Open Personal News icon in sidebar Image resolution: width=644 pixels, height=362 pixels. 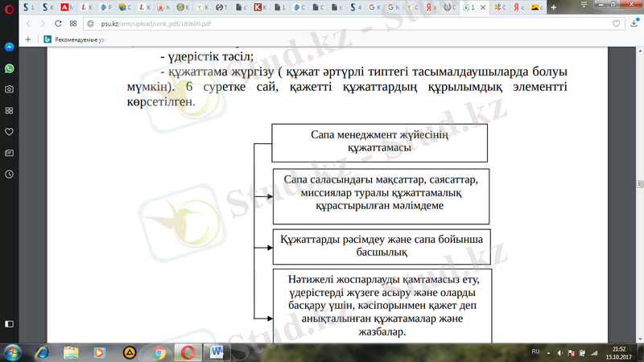point(8,152)
